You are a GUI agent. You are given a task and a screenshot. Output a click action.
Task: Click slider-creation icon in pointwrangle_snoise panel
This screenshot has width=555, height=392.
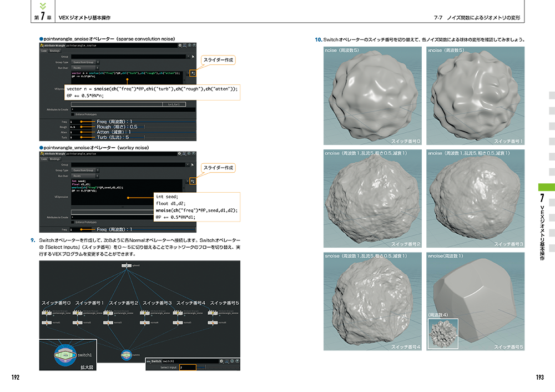tap(193, 73)
